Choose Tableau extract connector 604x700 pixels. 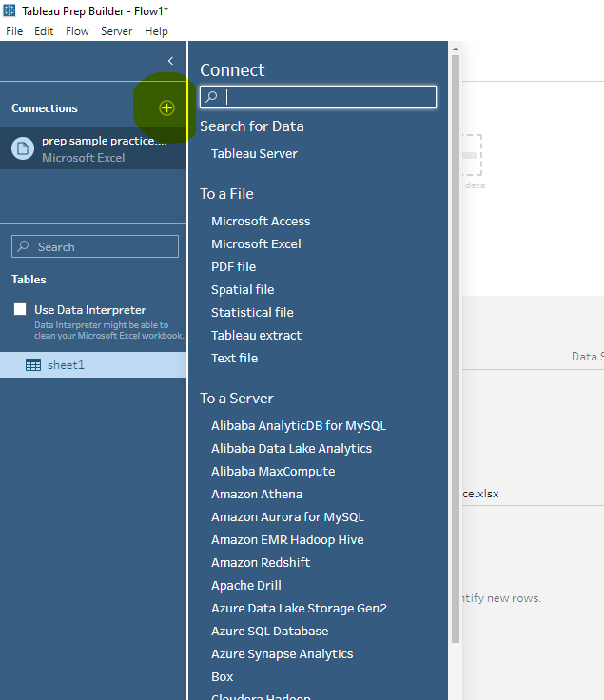(x=256, y=336)
